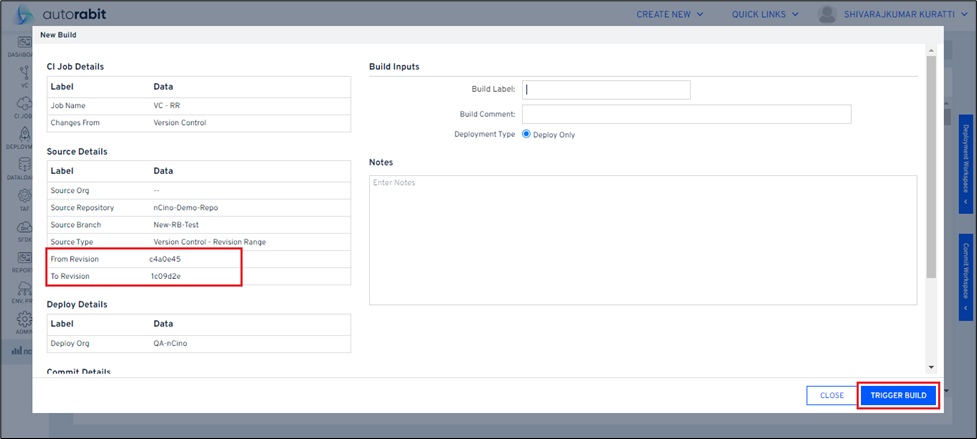Open the VC version control sidebar icon

click(18, 80)
